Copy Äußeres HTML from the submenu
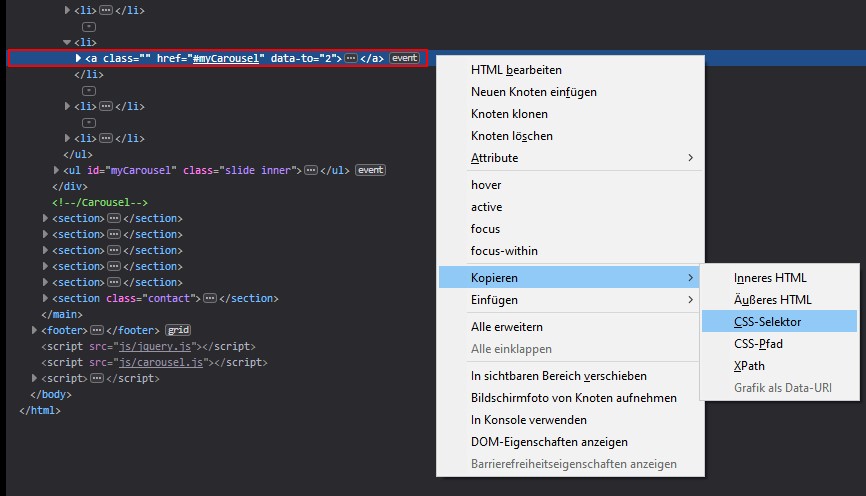 (x=779, y=300)
